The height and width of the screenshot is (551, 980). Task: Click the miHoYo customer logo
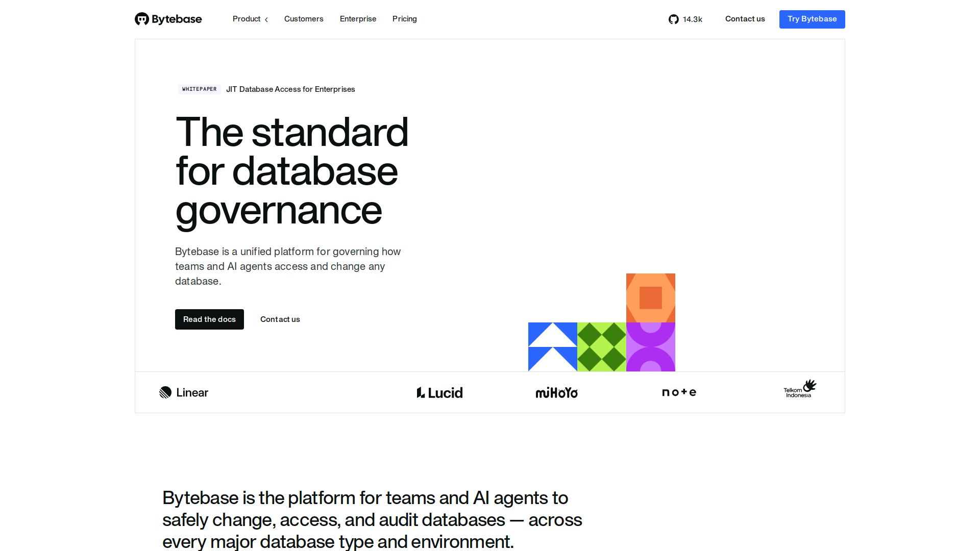556,392
